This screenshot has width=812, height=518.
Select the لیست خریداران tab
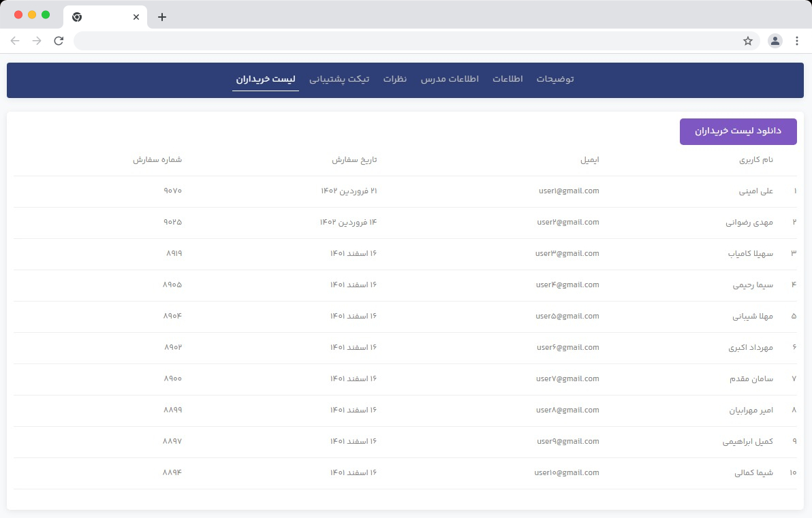pyautogui.click(x=266, y=79)
